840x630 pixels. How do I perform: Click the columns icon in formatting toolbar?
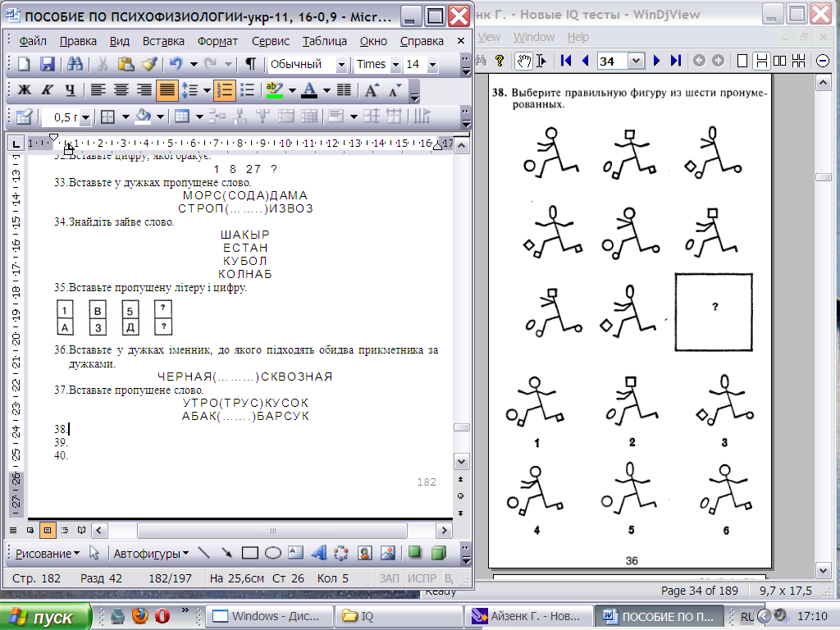[x=344, y=90]
